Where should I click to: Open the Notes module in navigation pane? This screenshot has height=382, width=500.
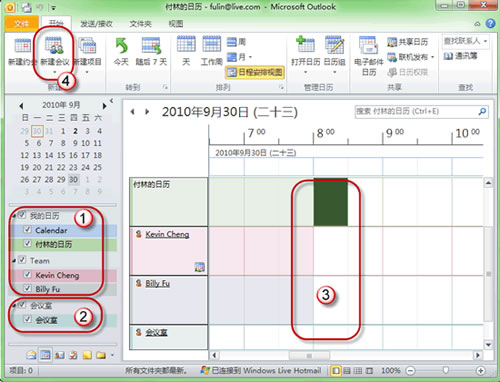[87, 355]
